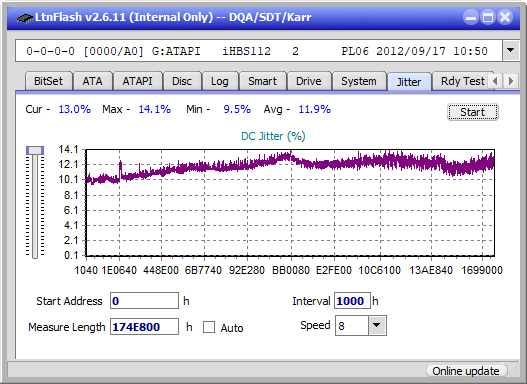Expand the Speed dropdown arrow
The image size is (527, 384).
point(377,325)
